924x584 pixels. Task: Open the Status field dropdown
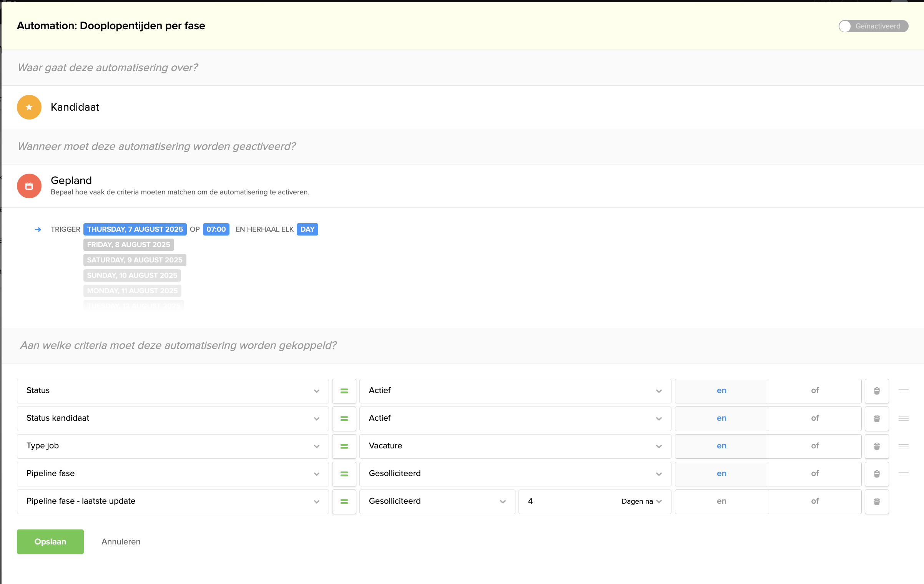click(173, 391)
